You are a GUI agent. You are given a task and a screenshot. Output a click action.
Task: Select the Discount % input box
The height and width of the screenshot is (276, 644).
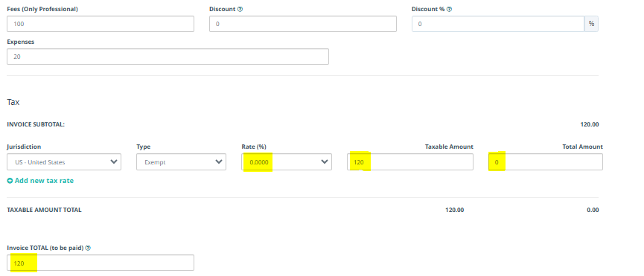498,24
